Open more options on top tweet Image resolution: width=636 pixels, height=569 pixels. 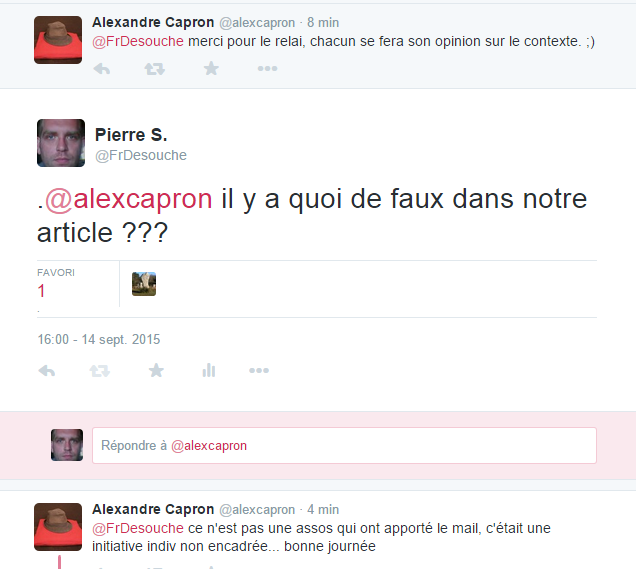coord(267,69)
